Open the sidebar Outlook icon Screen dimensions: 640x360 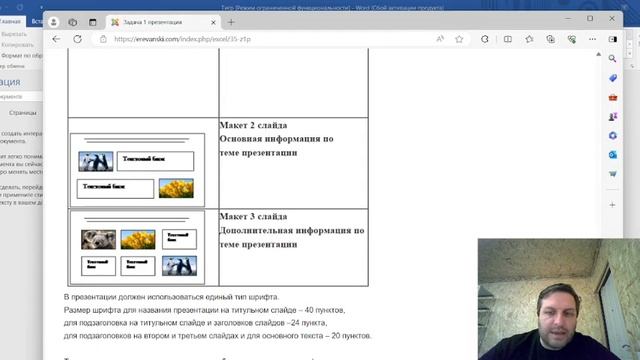613,155
